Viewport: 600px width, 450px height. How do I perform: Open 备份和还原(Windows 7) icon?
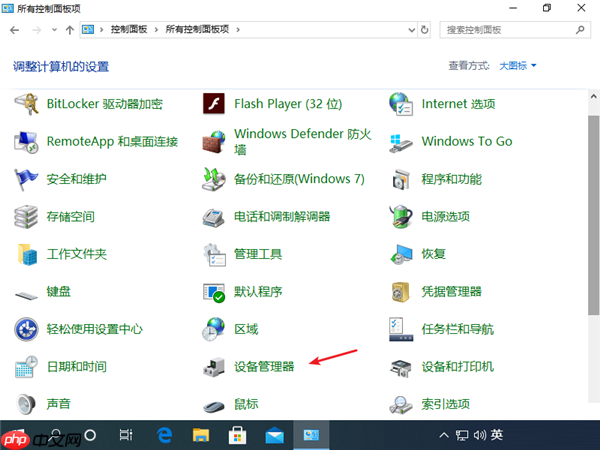coord(214,179)
